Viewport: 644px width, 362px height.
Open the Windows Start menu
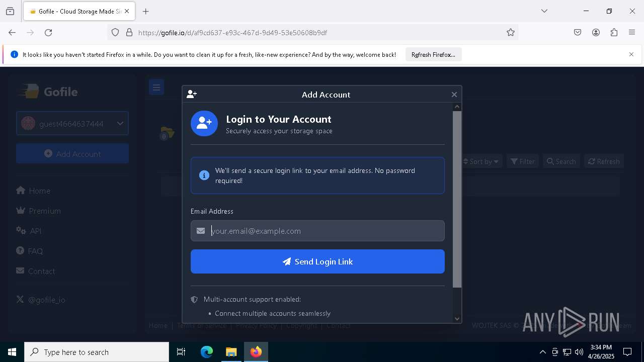pyautogui.click(x=12, y=352)
